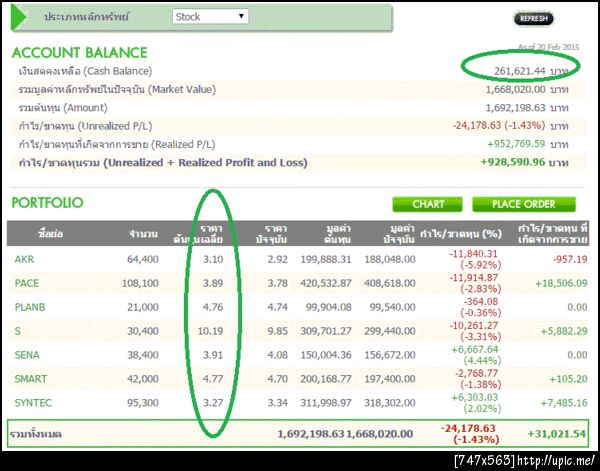Click SMART quantity 42,000

pos(143,379)
